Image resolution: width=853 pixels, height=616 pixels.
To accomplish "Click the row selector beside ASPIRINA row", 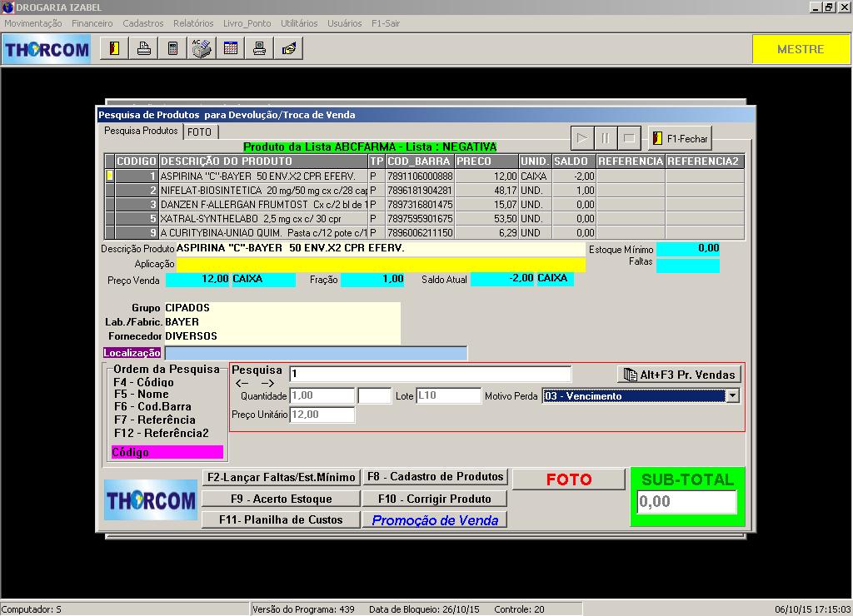I will click(x=110, y=176).
